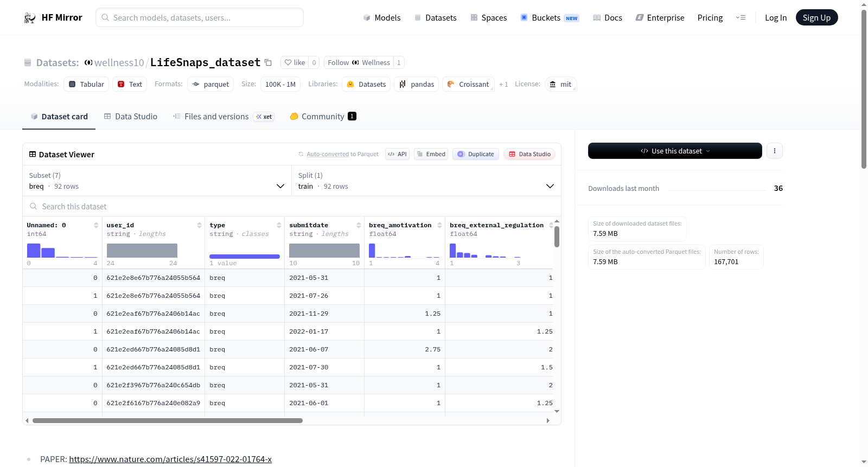868x467 pixels.
Task: Select the 2022-01-17 submitdate cell
Action: [324, 331]
